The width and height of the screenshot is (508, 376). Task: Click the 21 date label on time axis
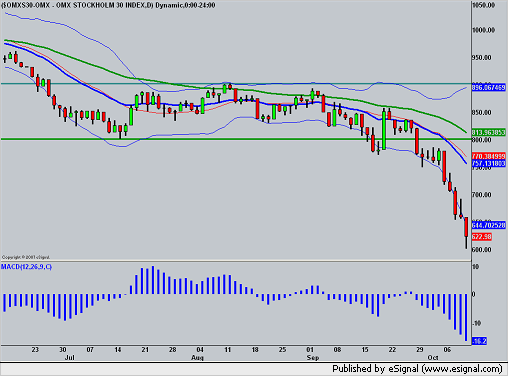coord(145,350)
